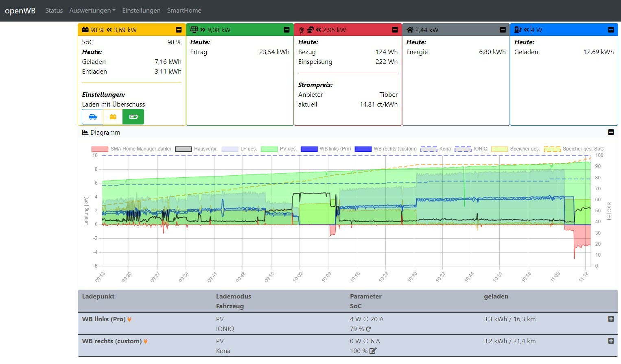Open Einstellungen in navigation bar

click(x=141, y=11)
